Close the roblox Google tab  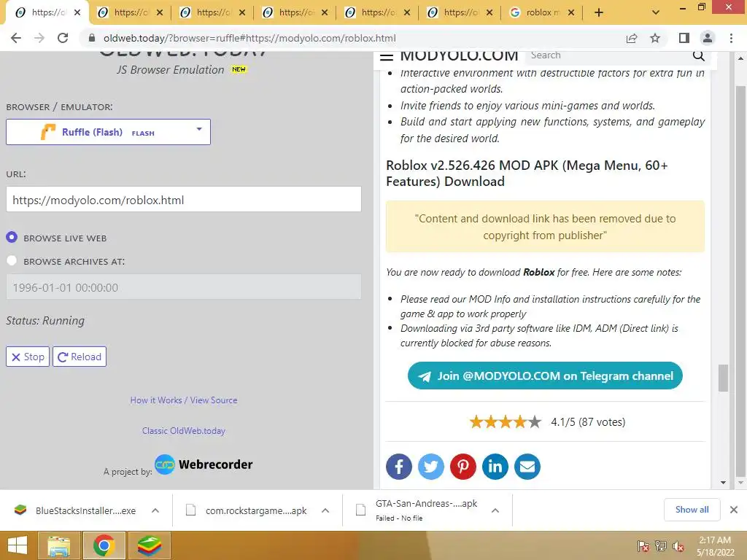[x=571, y=12]
